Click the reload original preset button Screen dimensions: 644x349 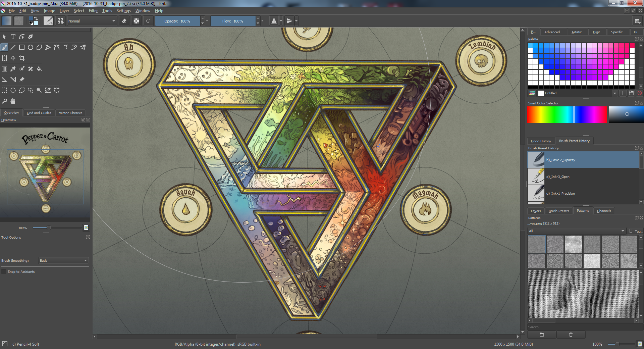tap(148, 21)
